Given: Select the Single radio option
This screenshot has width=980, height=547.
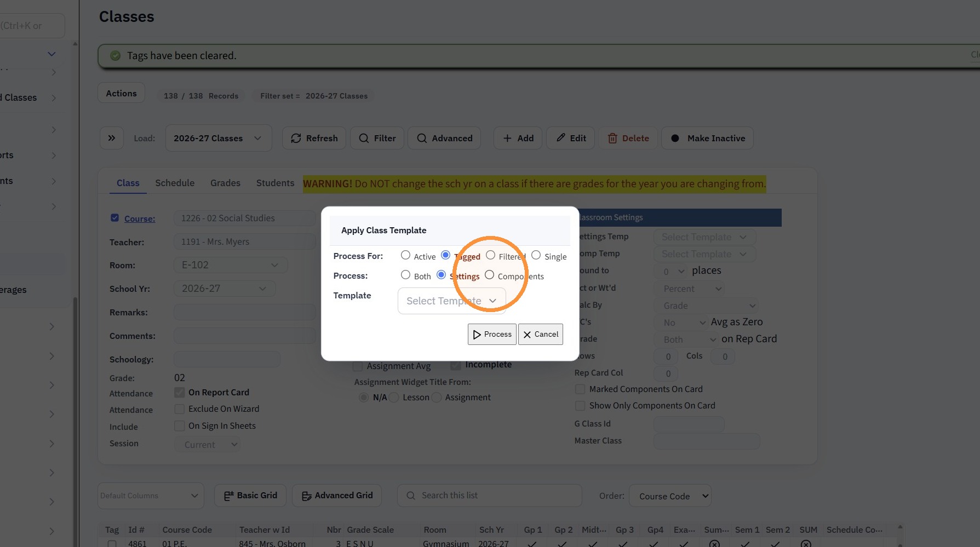Looking at the screenshot, I should 536,255.
